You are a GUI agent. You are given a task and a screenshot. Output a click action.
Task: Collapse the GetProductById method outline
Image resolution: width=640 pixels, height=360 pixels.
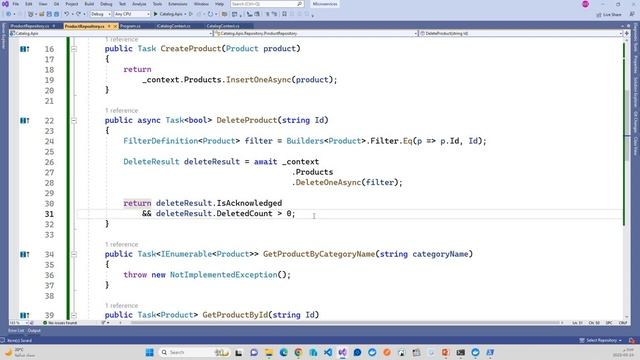(74, 315)
